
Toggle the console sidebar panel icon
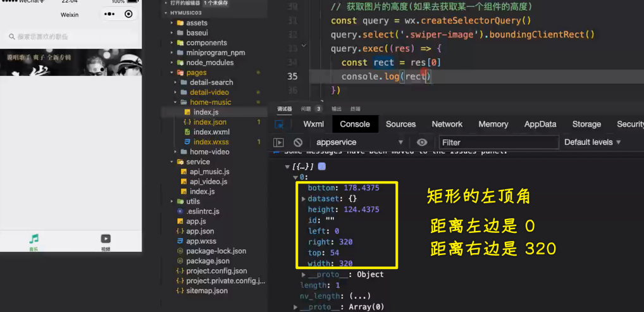pyautogui.click(x=278, y=142)
